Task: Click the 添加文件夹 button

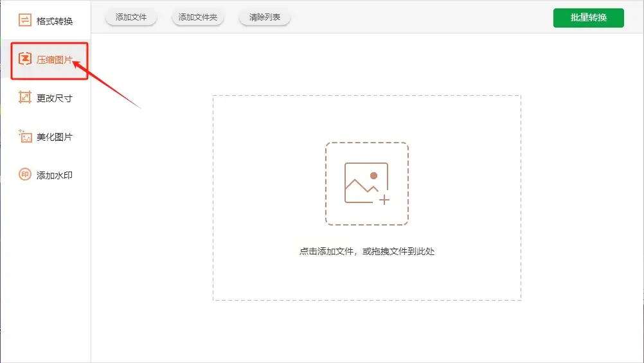Action: click(197, 17)
